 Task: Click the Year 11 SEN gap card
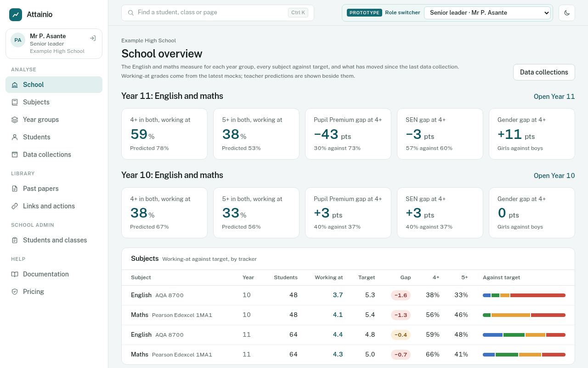point(440,134)
